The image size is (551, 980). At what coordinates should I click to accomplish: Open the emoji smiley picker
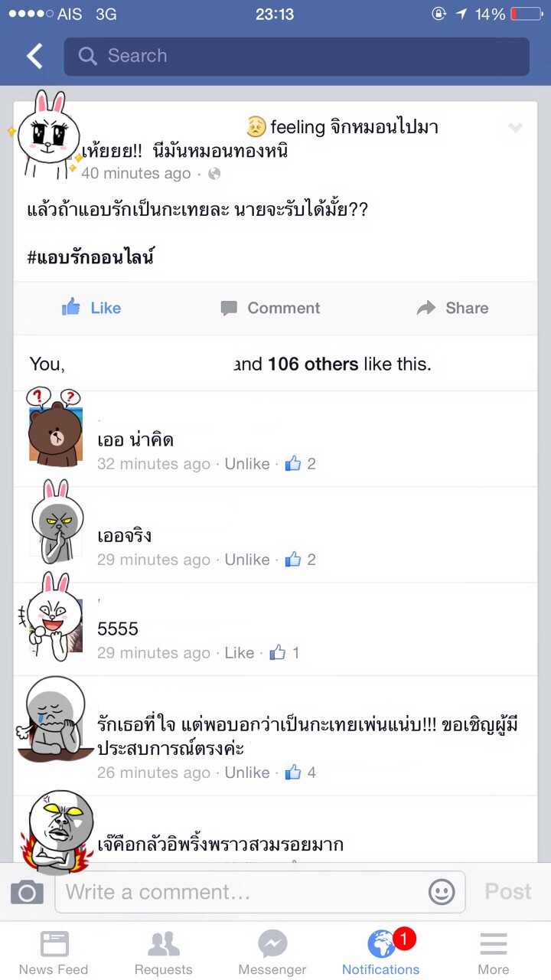(x=442, y=892)
